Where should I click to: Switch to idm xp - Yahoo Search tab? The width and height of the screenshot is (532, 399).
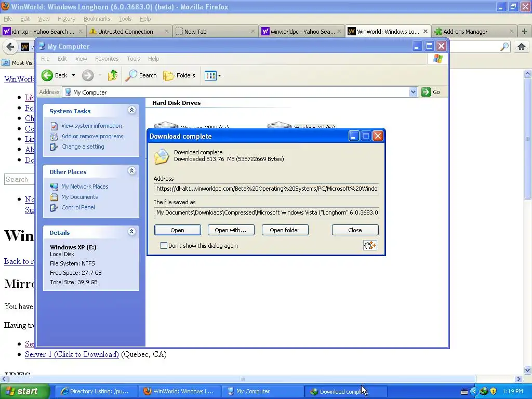pyautogui.click(x=43, y=32)
